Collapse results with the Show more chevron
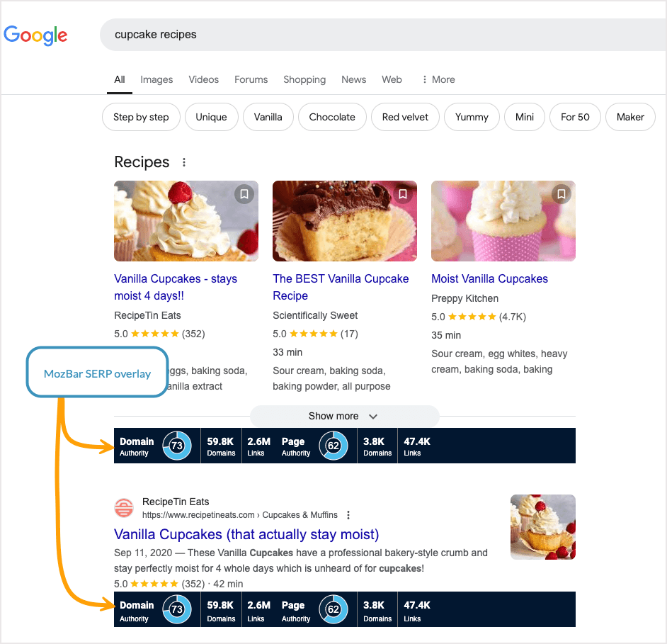 click(x=372, y=417)
